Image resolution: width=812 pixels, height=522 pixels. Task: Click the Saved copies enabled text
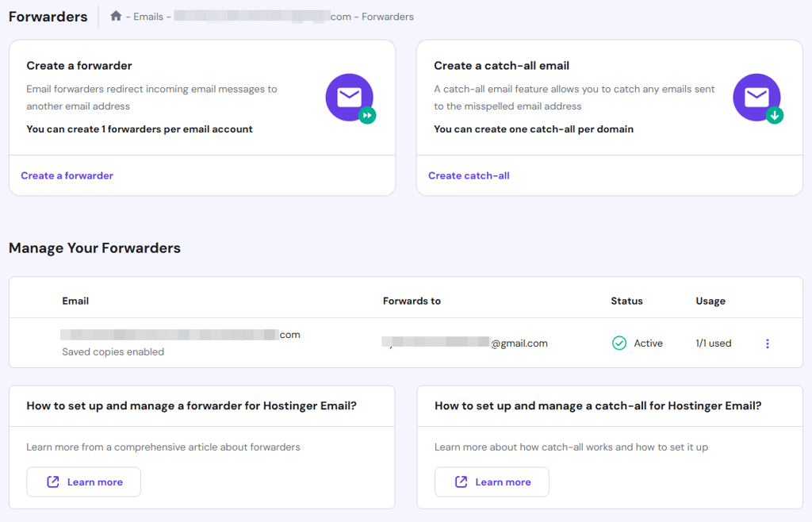113,351
